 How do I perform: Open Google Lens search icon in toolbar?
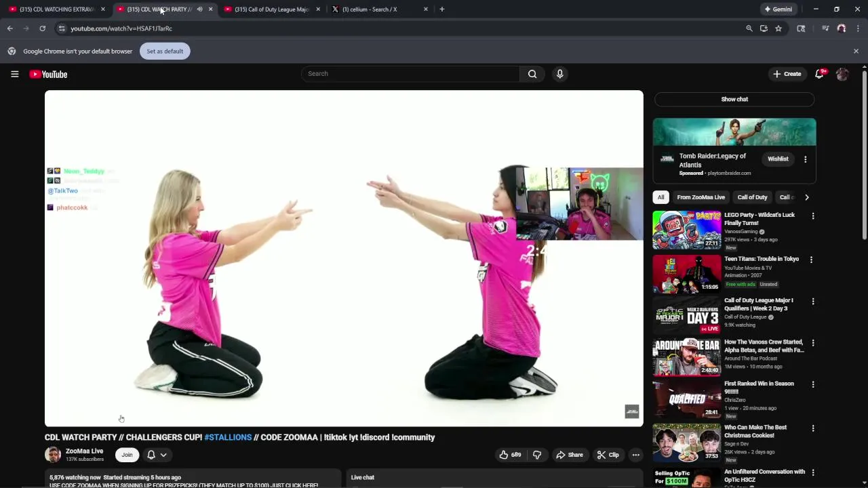pyautogui.click(x=801, y=28)
